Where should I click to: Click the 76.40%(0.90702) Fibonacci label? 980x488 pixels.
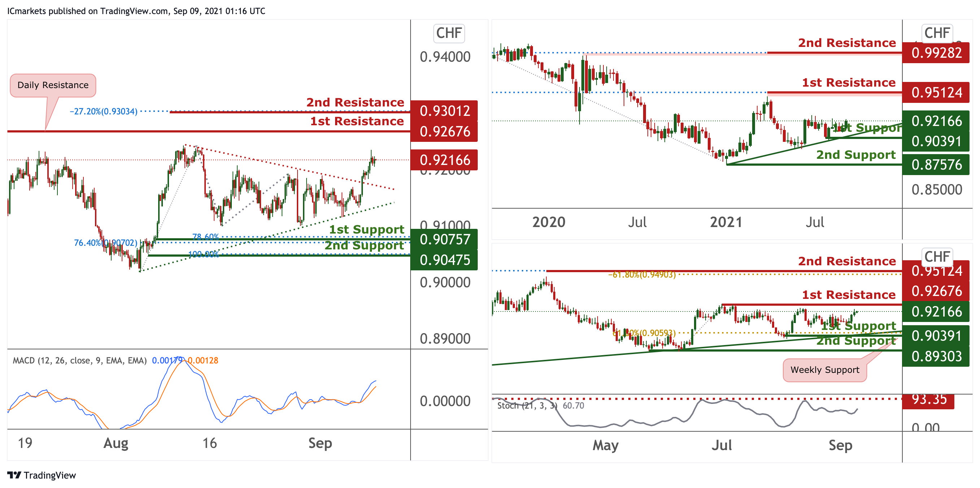click(x=105, y=243)
